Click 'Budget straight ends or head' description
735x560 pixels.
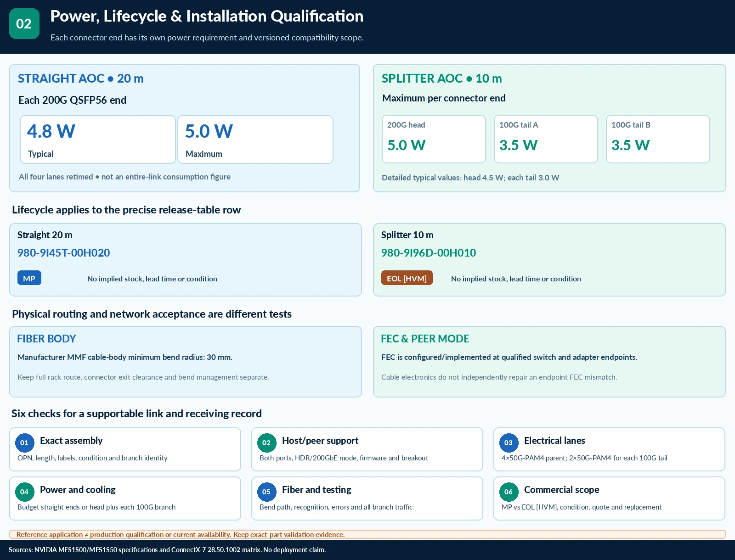click(96, 507)
